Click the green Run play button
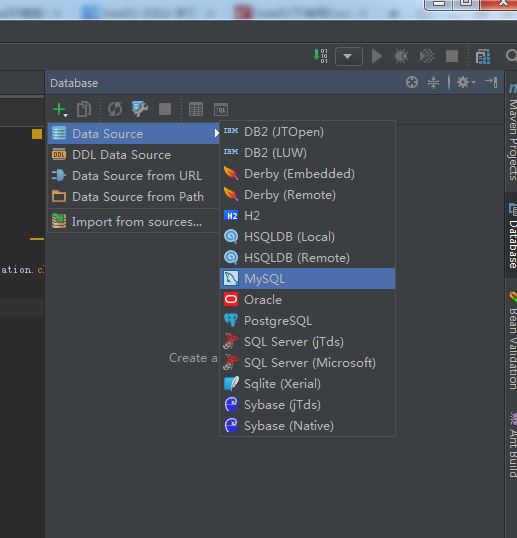This screenshot has width=517, height=538. coord(377,56)
